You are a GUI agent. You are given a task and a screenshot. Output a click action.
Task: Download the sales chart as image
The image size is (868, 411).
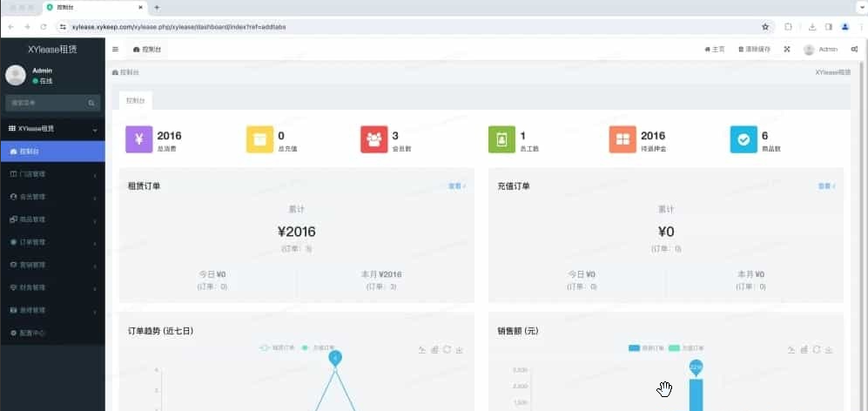[x=829, y=350]
